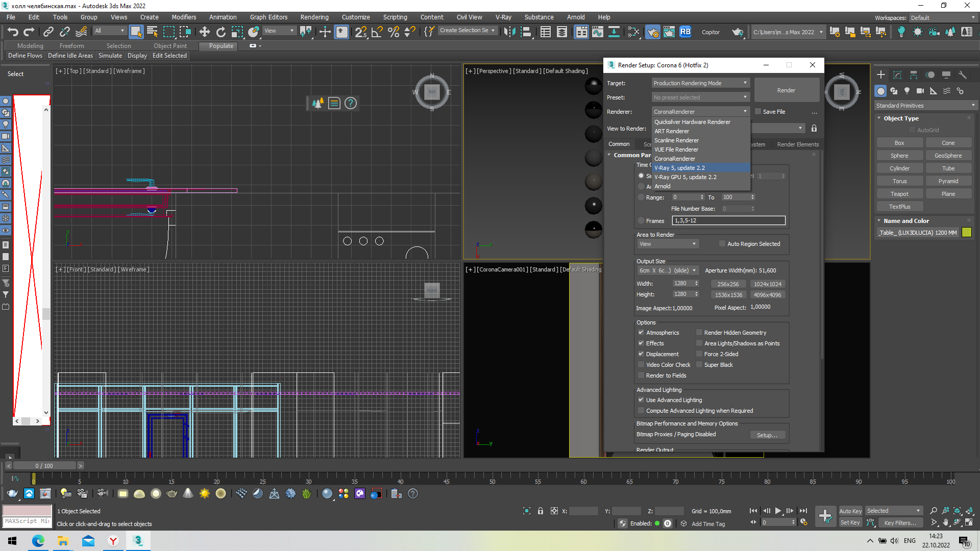Choose V-Ray 5, update 2.2 renderer
Image resolution: width=980 pixels, height=551 pixels.
(701, 168)
